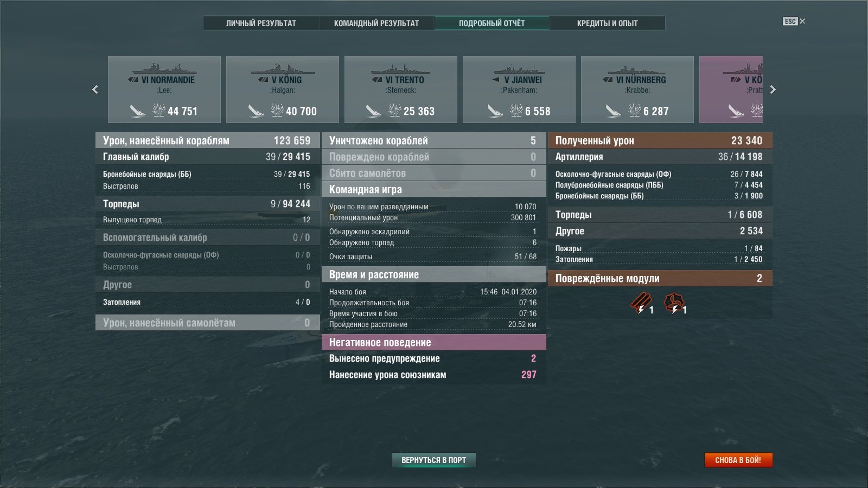Click the damage burst icon on König card
The image size is (868, 488).
[277, 110]
